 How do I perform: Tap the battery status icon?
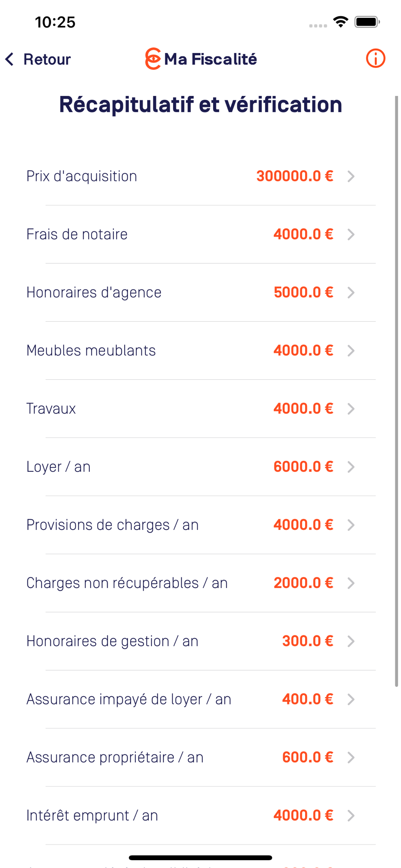pyautogui.click(x=367, y=22)
